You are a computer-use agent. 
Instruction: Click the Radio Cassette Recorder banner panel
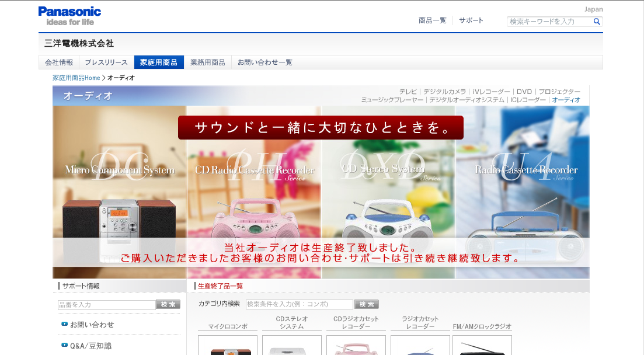point(523,192)
